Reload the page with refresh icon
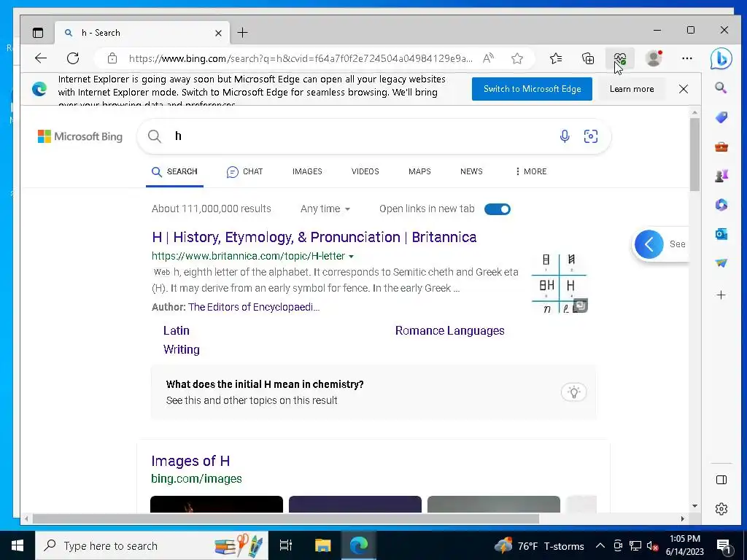This screenshot has height=560, width=747. coord(73,58)
